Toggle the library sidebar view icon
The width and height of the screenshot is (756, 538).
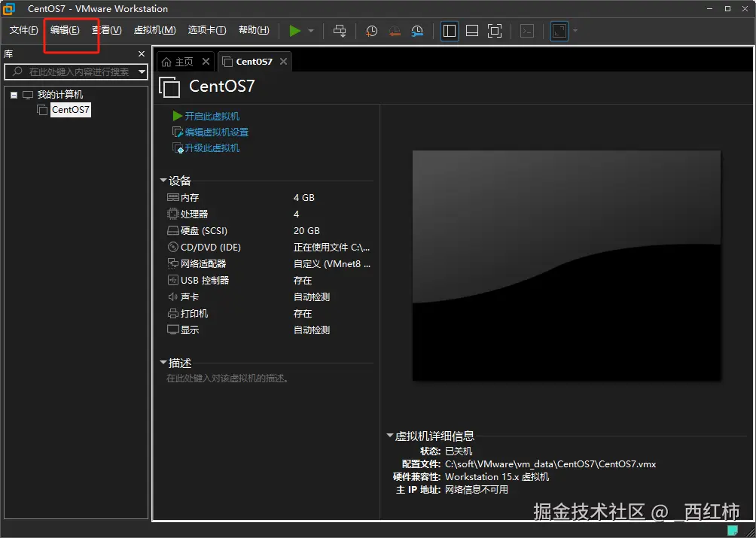pyautogui.click(x=450, y=31)
